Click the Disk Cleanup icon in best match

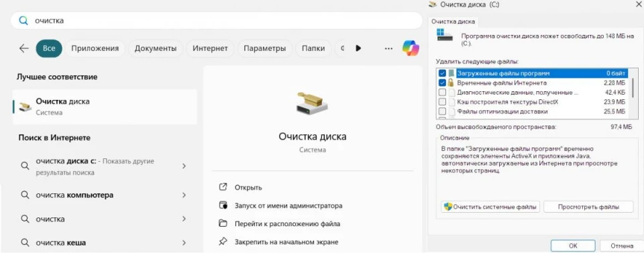pos(25,107)
